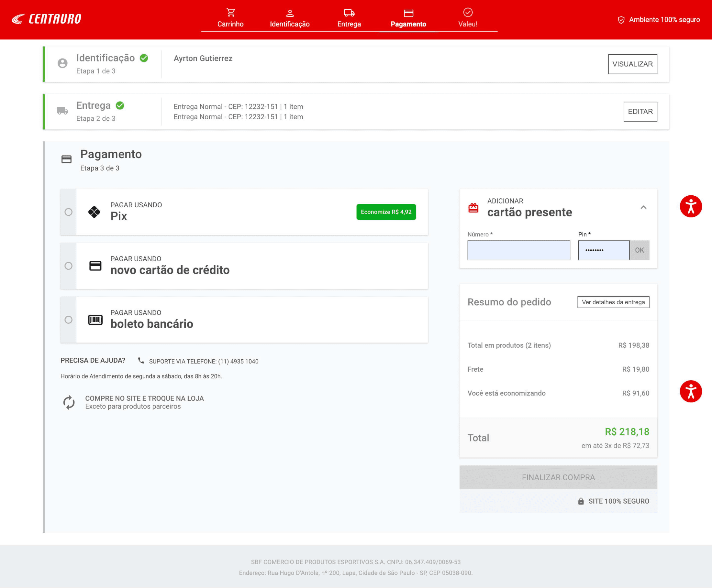Click savings value R$ 91,60
The width and height of the screenshot is (712, 588).
tap(635, 393)
